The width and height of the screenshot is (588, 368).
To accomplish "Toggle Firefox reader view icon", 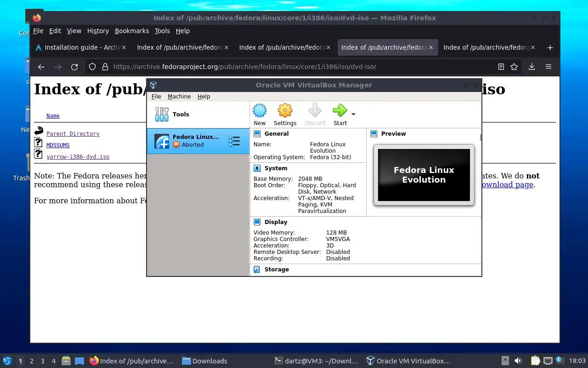I will pos(501,67).
